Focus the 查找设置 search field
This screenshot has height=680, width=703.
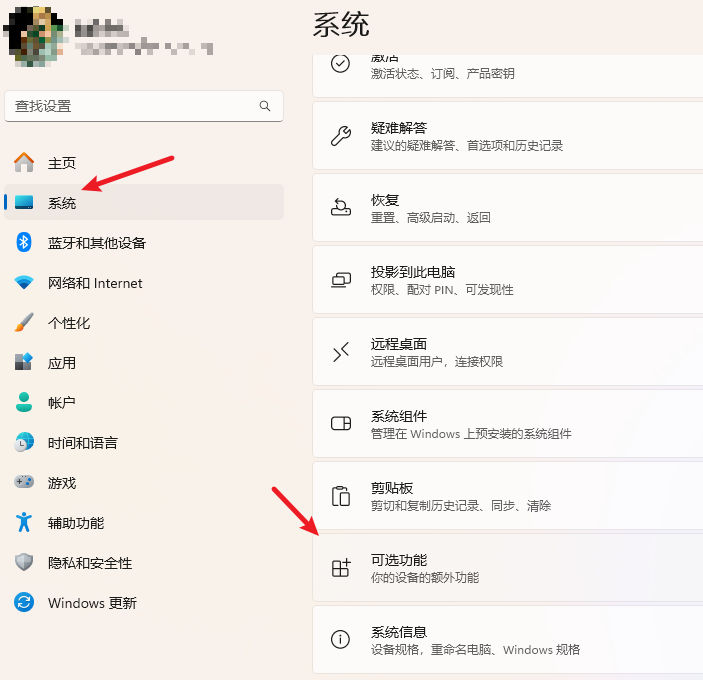click(130, 106)
